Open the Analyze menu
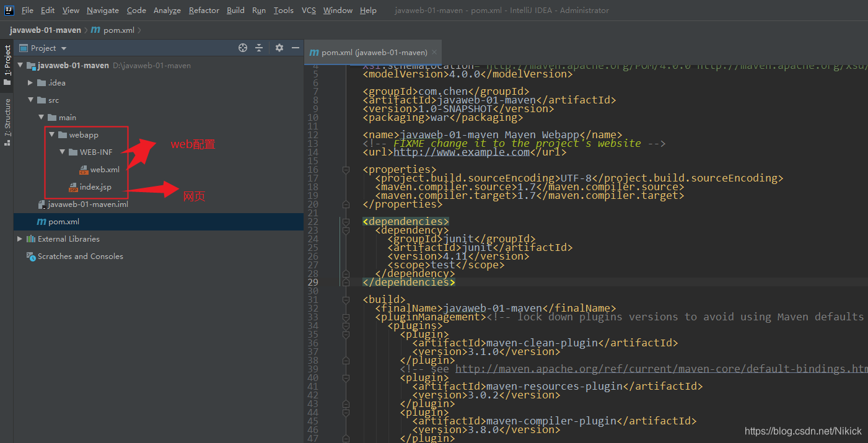 point(167,10)
